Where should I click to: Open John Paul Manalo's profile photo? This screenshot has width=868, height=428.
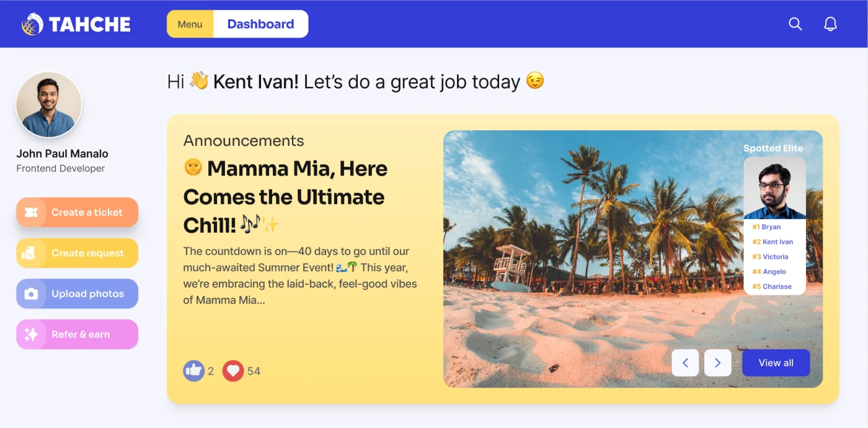pos(49,105)
